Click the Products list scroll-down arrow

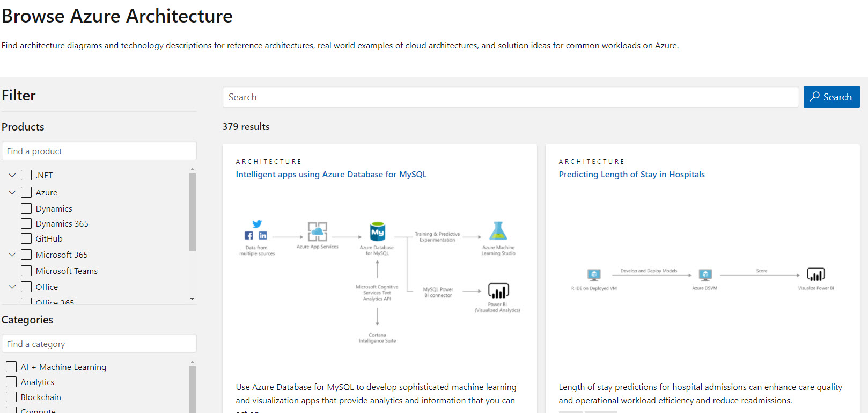[x=192, y=299]
